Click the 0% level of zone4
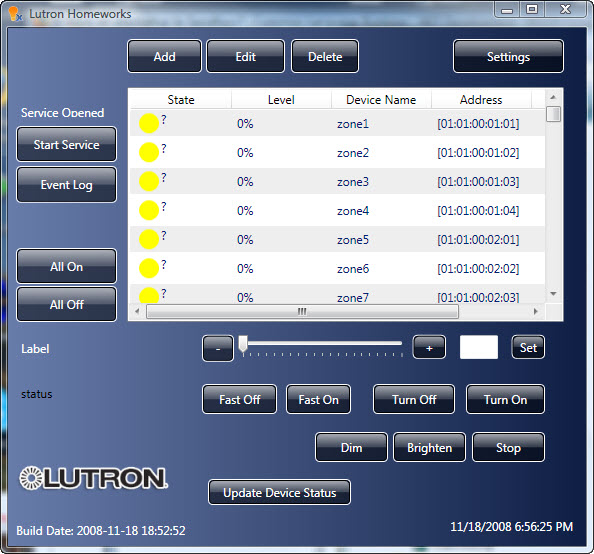 tap(245, 211)
